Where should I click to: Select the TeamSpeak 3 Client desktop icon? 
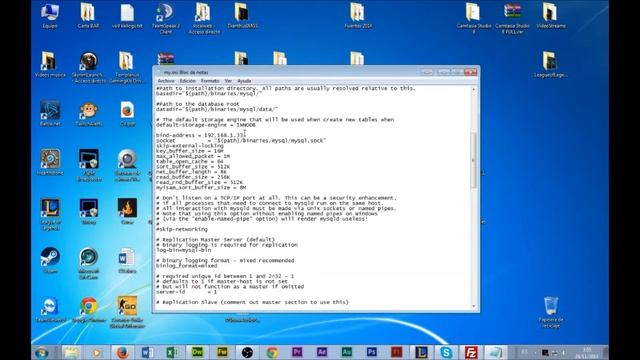point(166,18)
